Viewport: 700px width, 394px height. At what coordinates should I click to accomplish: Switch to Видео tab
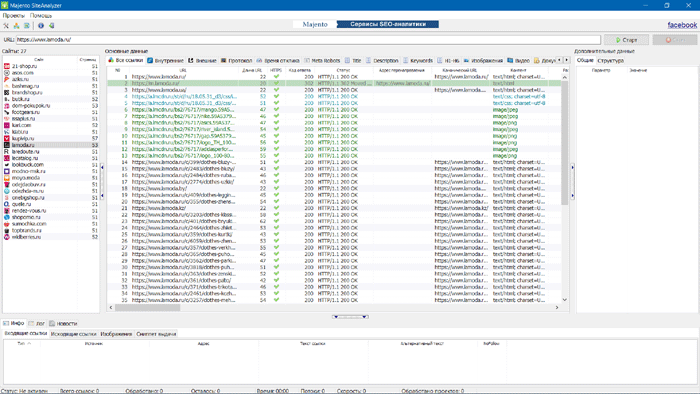(518, 60)
